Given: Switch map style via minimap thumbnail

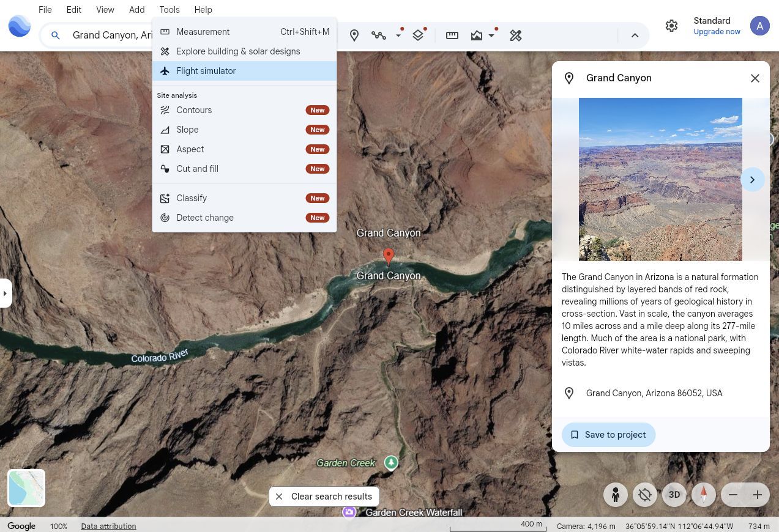Looking at the screenshot, I should 26,488.
